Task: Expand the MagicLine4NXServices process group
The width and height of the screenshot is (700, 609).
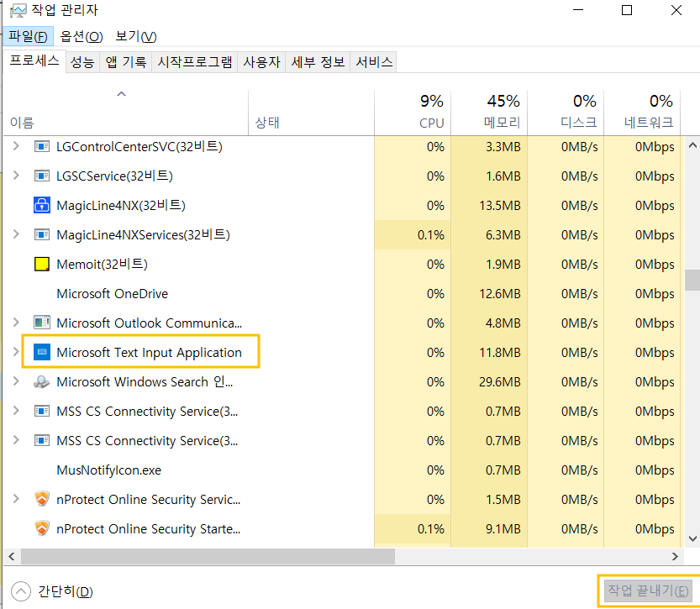Action: 16,234
